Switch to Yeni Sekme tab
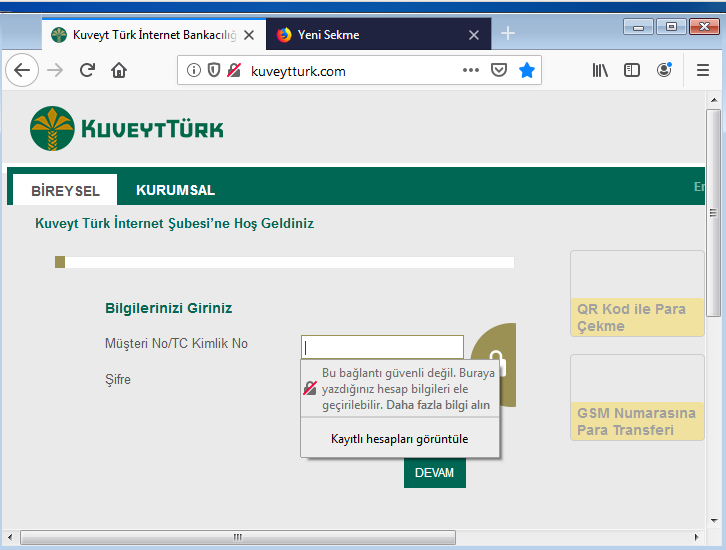 point(379,35)
